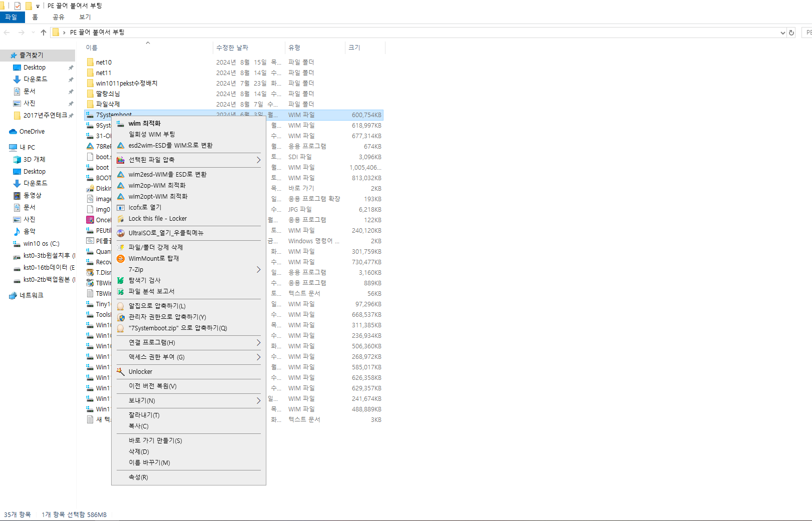Click the address bar path field
Viewport: 812px width, 521px height.
coord(419,33)
